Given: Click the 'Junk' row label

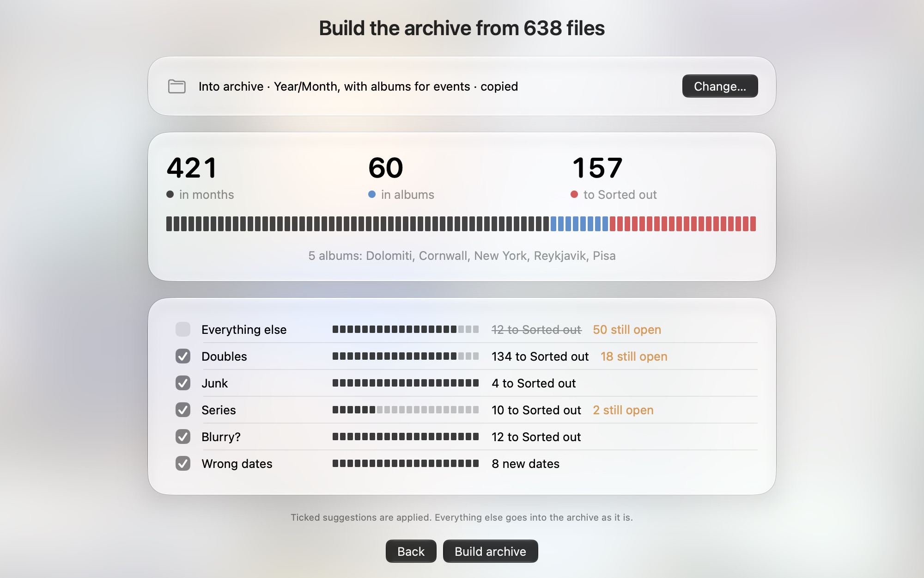Looking at the screenshot, I should point(215,383).
